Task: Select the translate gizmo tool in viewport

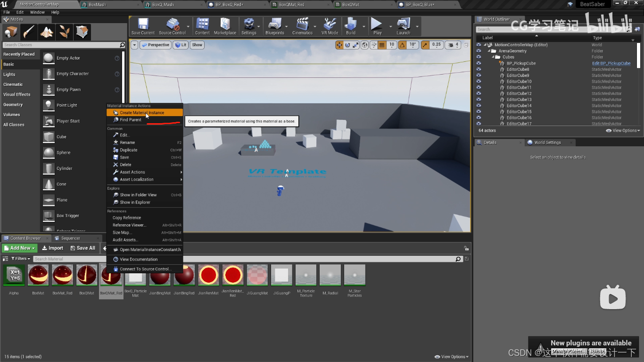Action: 339,45
